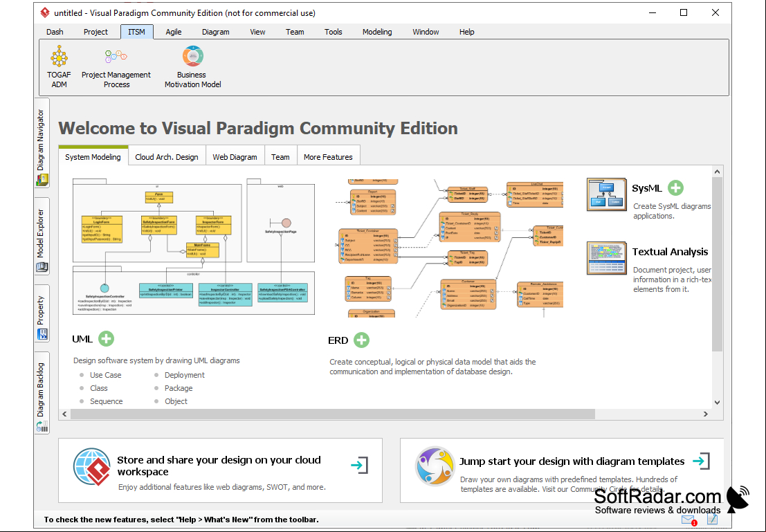The height and width of the screenshot is (532, 766).
Task: Switch to the More Features tab
Action: 328,157
